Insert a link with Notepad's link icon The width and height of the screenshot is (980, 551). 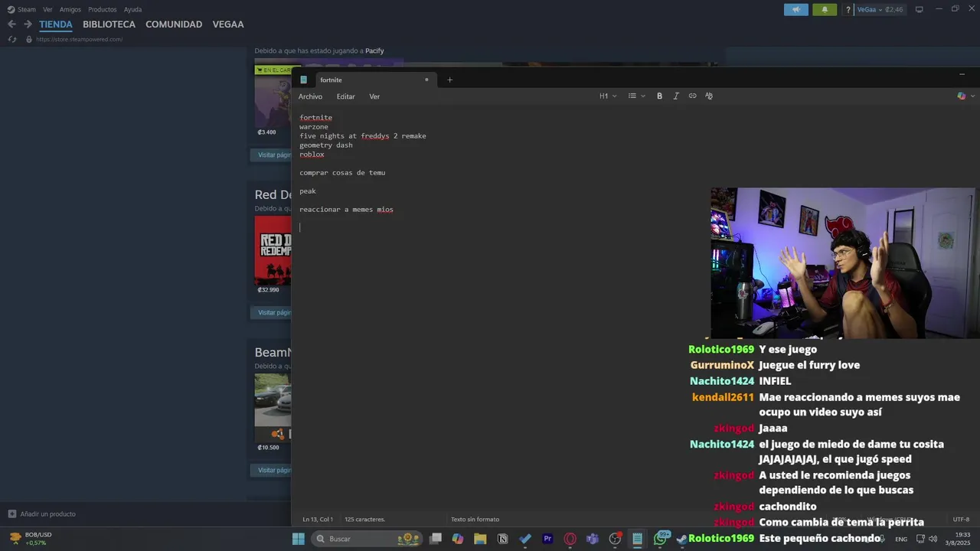point(692,96)
